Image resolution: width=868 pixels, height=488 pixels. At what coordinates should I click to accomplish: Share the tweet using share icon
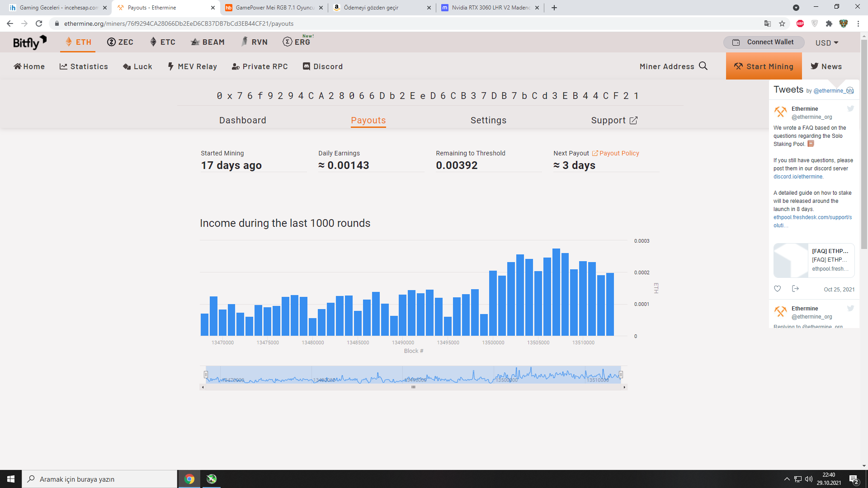tap(795, 289)
